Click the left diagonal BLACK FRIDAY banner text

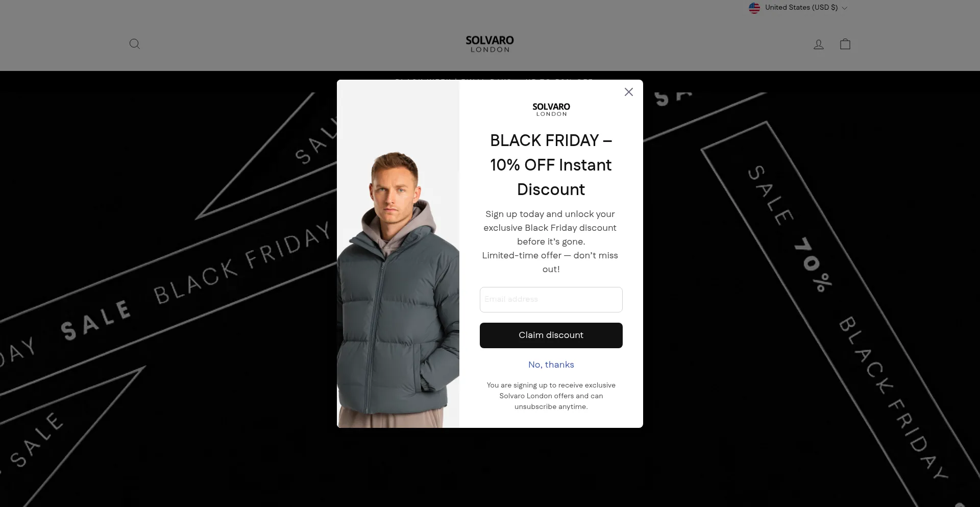pyautogui.click(x=242, y=263)
